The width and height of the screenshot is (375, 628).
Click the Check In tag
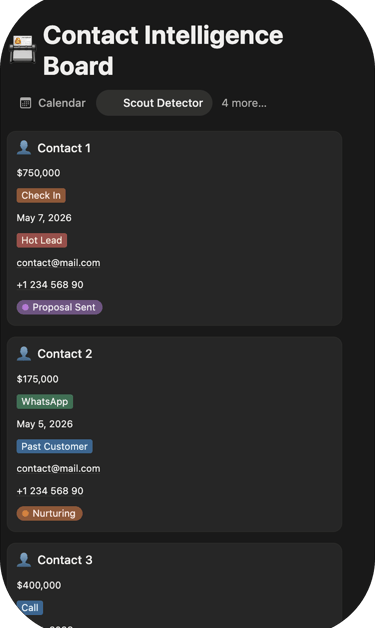point(41,195)
